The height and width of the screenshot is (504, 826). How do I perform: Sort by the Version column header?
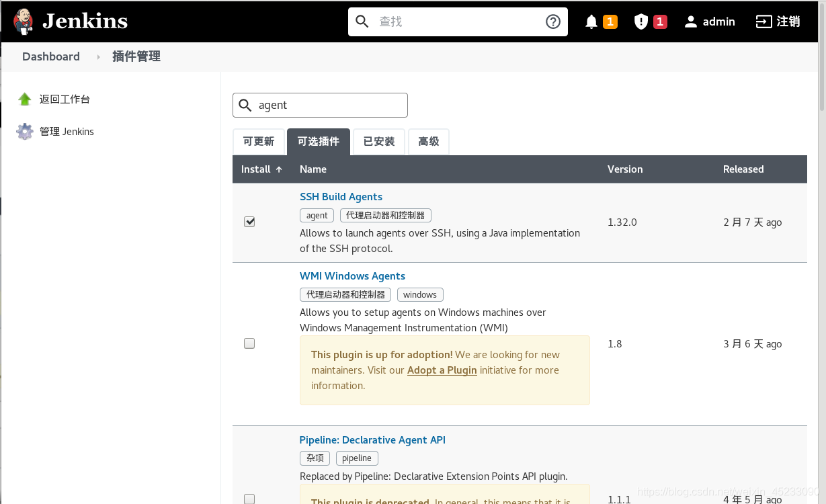tap(625, 169)
